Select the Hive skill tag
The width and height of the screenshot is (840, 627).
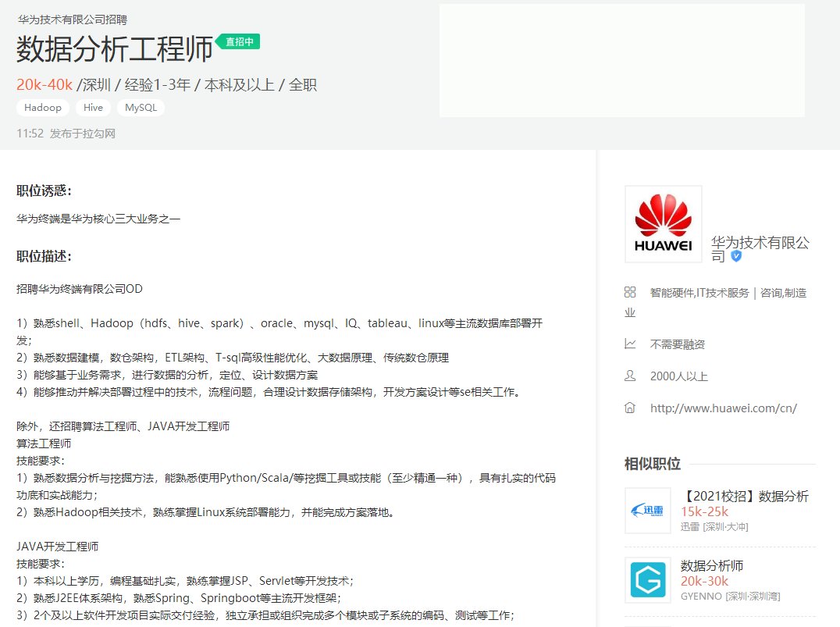[93, 108]
